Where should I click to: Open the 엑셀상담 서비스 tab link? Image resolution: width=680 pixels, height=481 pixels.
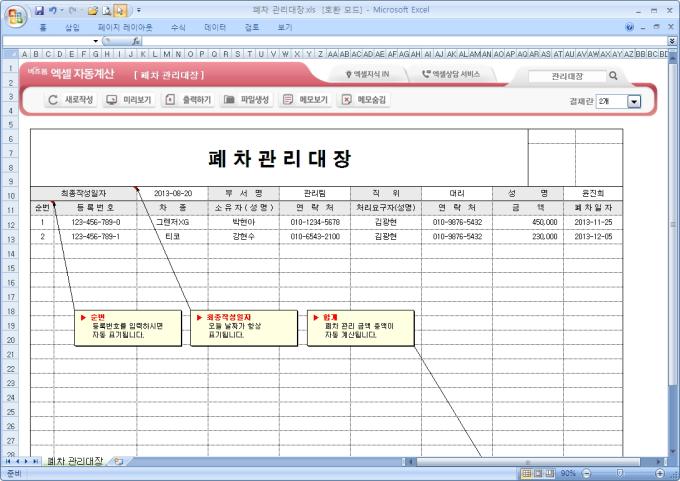[451, 74]
